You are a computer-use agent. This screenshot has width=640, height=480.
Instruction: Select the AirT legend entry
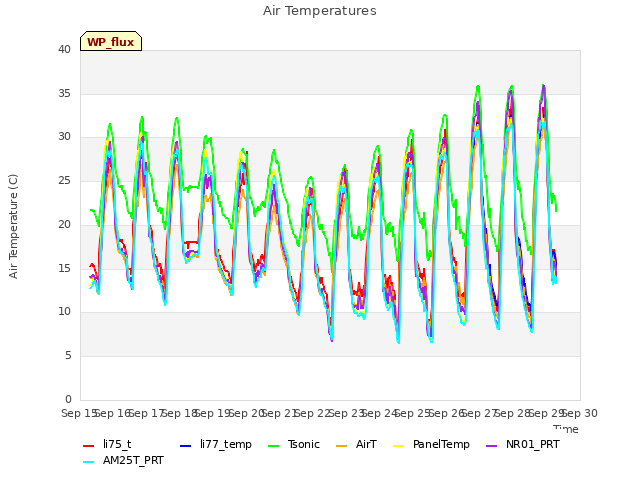(366, 444)
